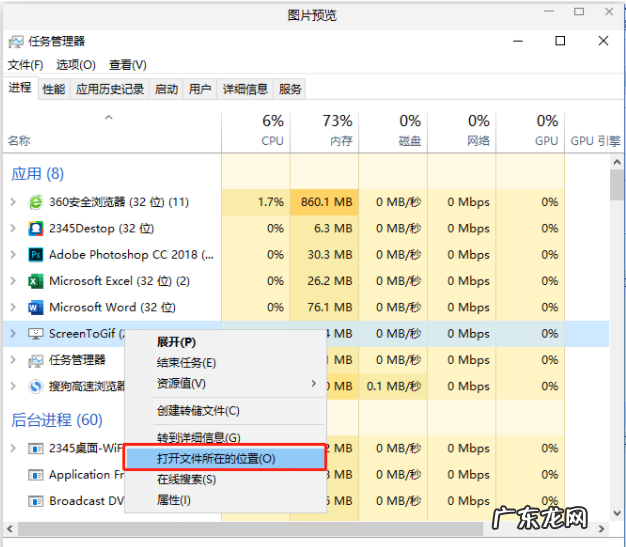
Task: Click the Adobe Photoshop Ps icon
Action: [36, 255]
